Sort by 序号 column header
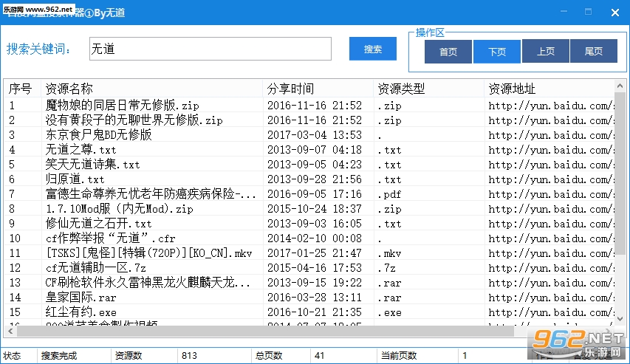The image size is (630, 364). (21, 89)
